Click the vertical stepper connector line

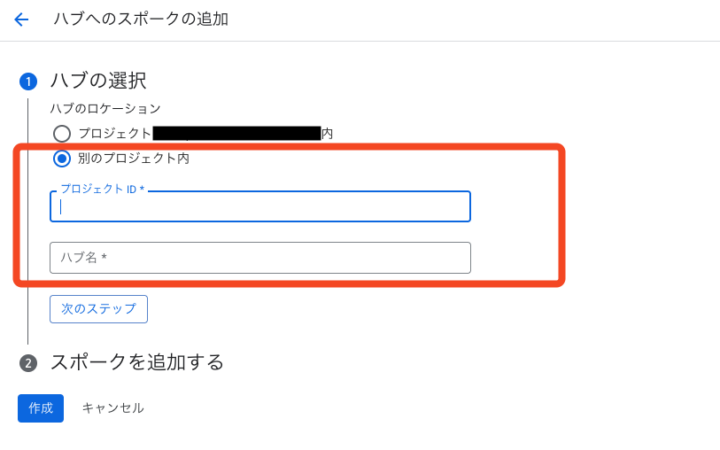pyautogui.click(x=27, y=220)
